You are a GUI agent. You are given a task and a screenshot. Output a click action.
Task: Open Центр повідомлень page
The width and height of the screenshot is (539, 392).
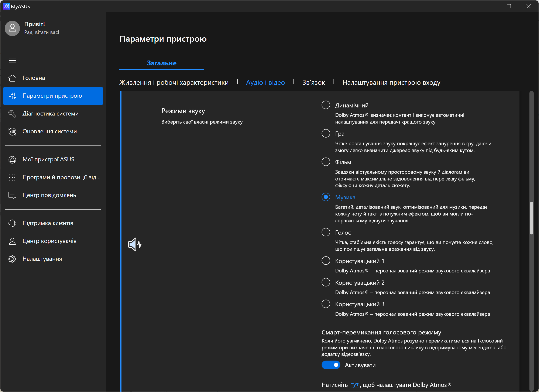[53, 195]
